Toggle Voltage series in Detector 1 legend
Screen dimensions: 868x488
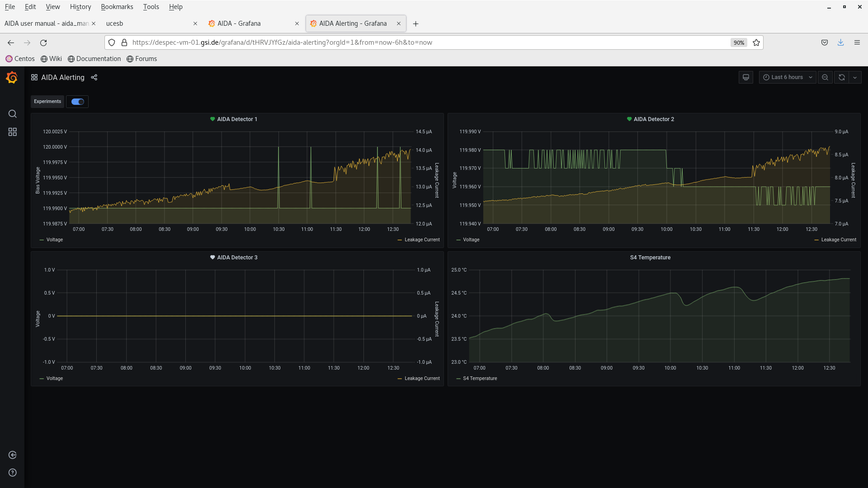[54, 240]
